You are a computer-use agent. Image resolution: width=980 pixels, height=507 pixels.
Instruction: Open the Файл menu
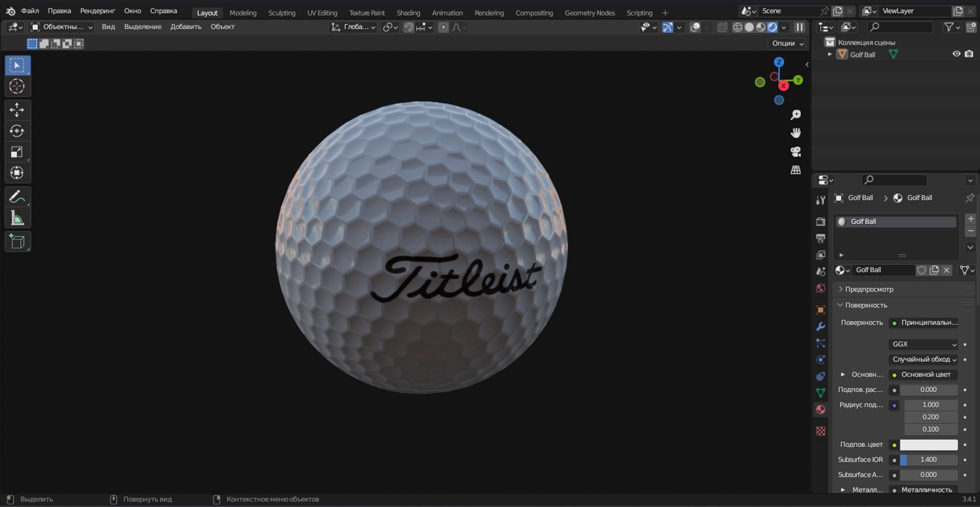[x=30, y=11]
